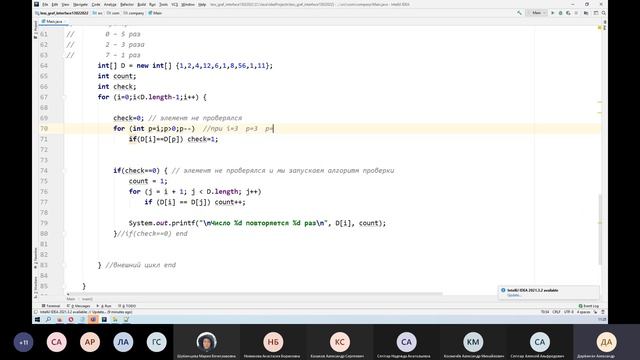Viewport: 640px width, 360px height.
Task: Toggle code fold marker at line 80
Action: tap(64, 233)
